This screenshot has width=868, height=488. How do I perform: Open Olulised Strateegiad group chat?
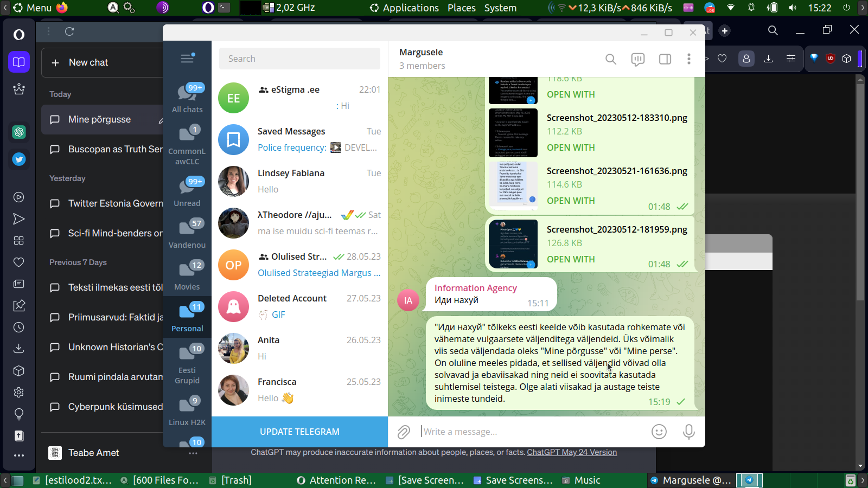click(x=299, y=265)
